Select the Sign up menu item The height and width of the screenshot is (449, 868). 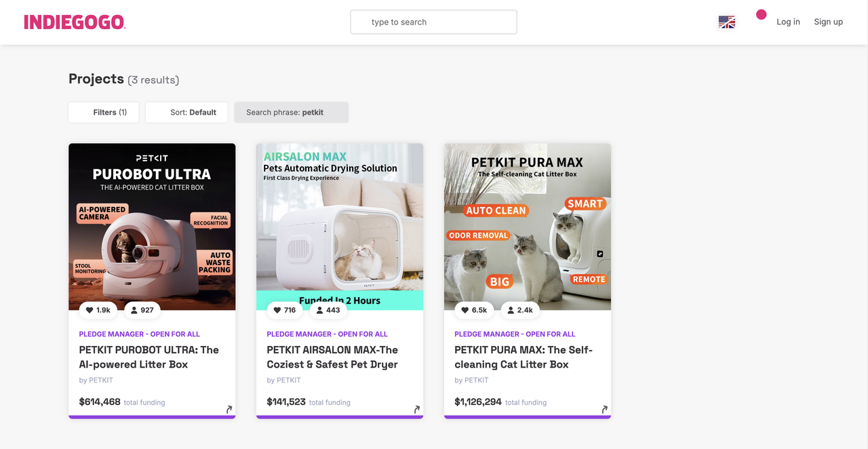point(828,22)
